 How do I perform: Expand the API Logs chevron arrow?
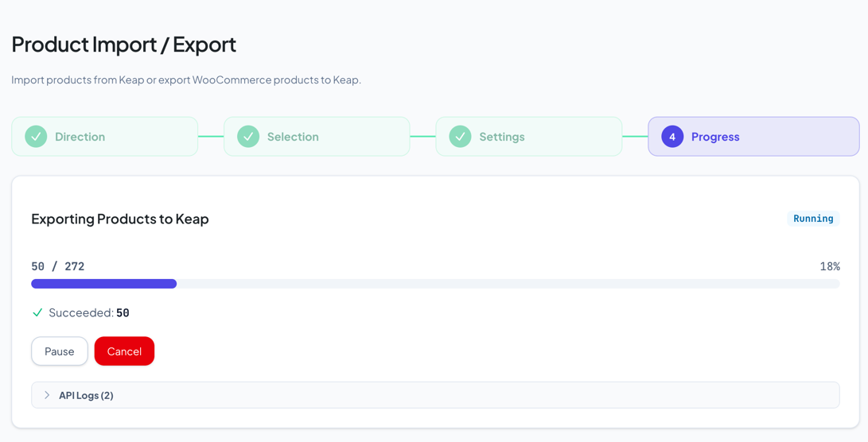47,395
